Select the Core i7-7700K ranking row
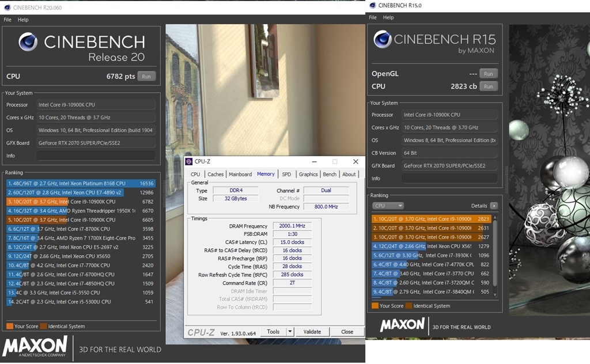This screenshot has height=364, width=590. pyautogui.click(x=81, y=265)
